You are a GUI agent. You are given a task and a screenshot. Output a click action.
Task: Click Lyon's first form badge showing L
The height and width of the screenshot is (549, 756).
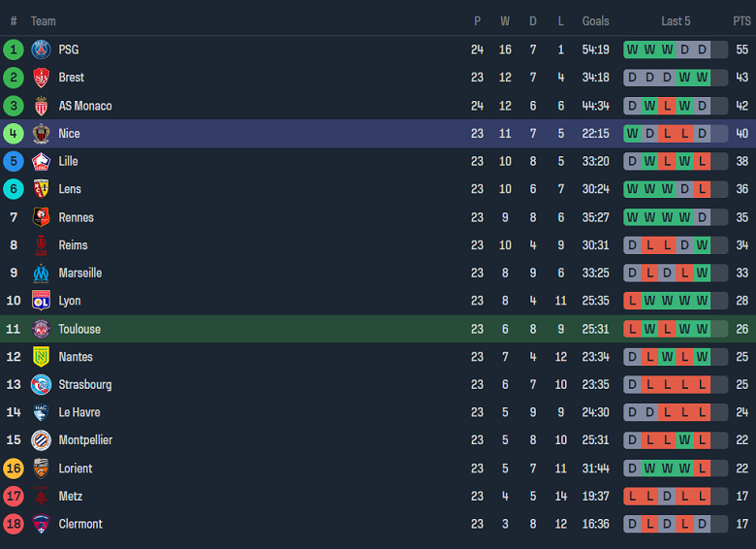coord(632,301)
